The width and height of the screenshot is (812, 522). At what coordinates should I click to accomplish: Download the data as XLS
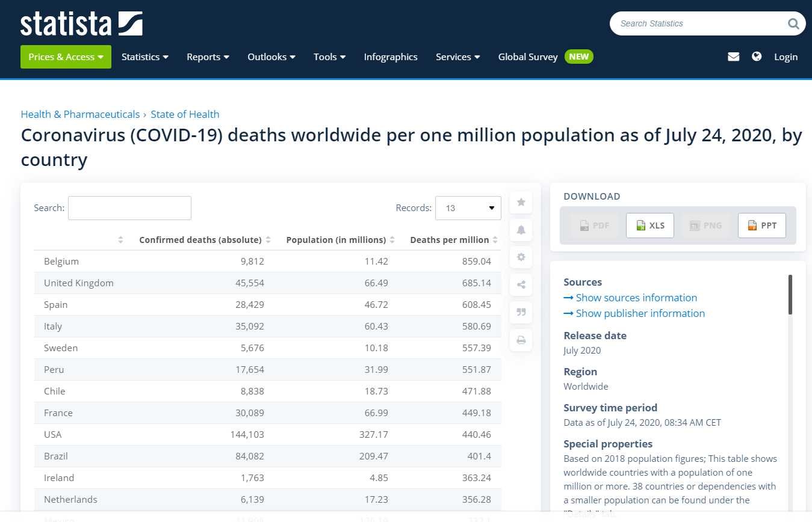point(649,226)
